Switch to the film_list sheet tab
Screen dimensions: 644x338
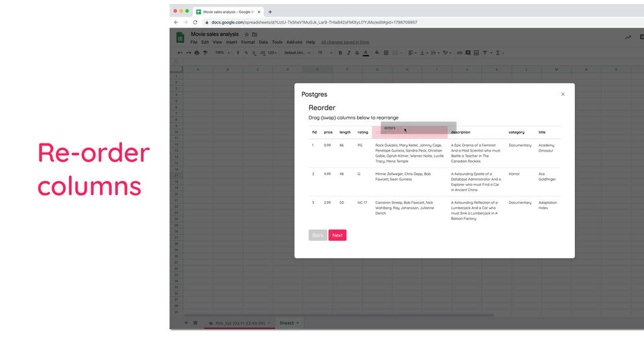240,323
